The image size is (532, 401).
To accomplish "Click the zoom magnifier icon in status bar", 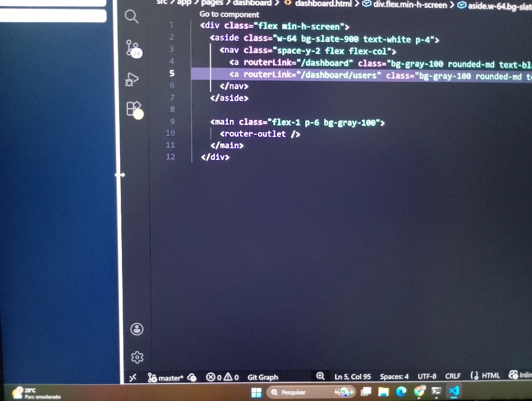I will (x=320, y=376).
